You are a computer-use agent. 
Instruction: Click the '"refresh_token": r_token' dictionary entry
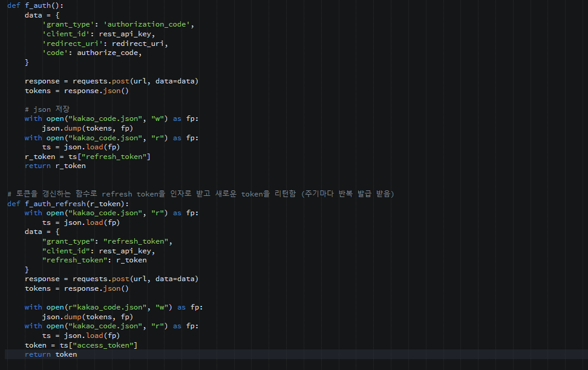point(94,260)
